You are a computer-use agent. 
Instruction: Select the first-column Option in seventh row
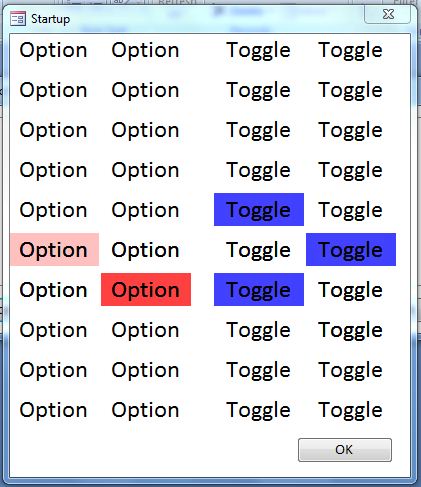54,290
